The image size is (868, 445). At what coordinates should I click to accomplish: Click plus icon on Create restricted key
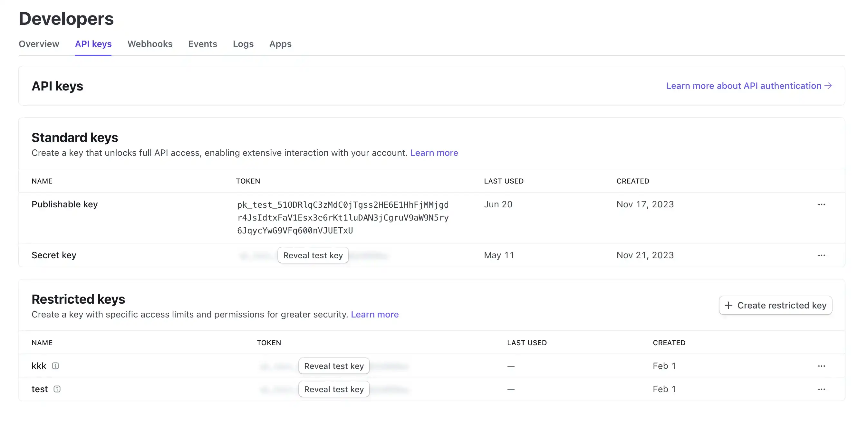tap(728, 305)
